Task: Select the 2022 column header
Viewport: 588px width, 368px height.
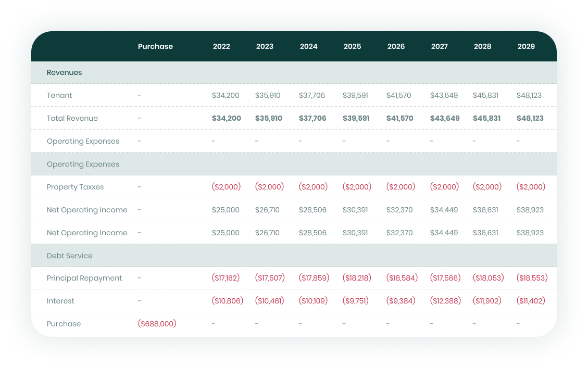Action: coord(221,46)
